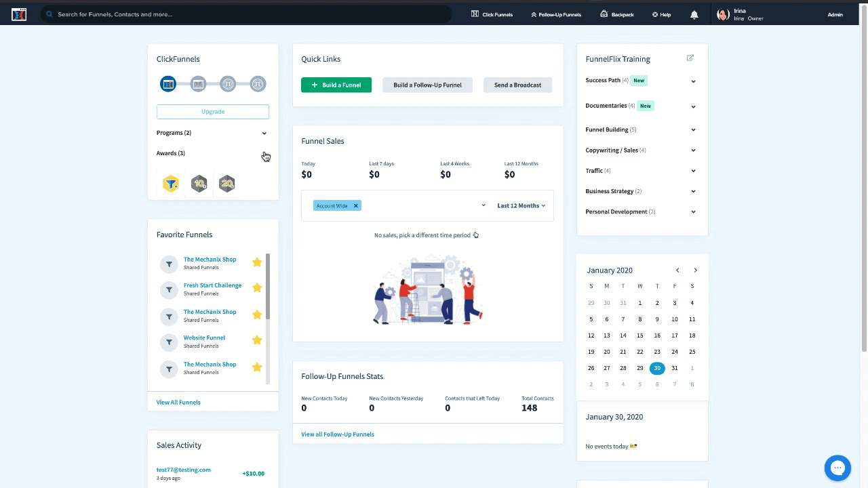Image resolution: width=868 pixels, height=488 pixels.
Task: Focus the search funnels and contacts field
Action: coord(244,14)
